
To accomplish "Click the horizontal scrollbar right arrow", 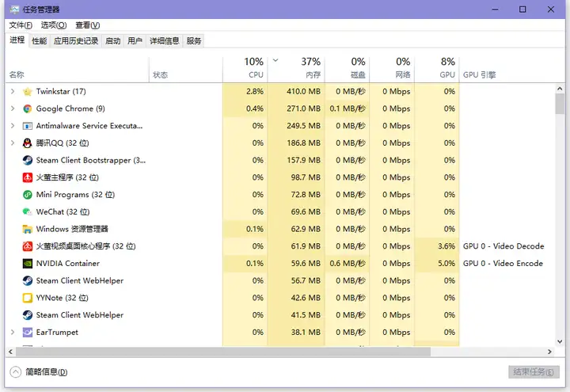I will tap(549, 352).
